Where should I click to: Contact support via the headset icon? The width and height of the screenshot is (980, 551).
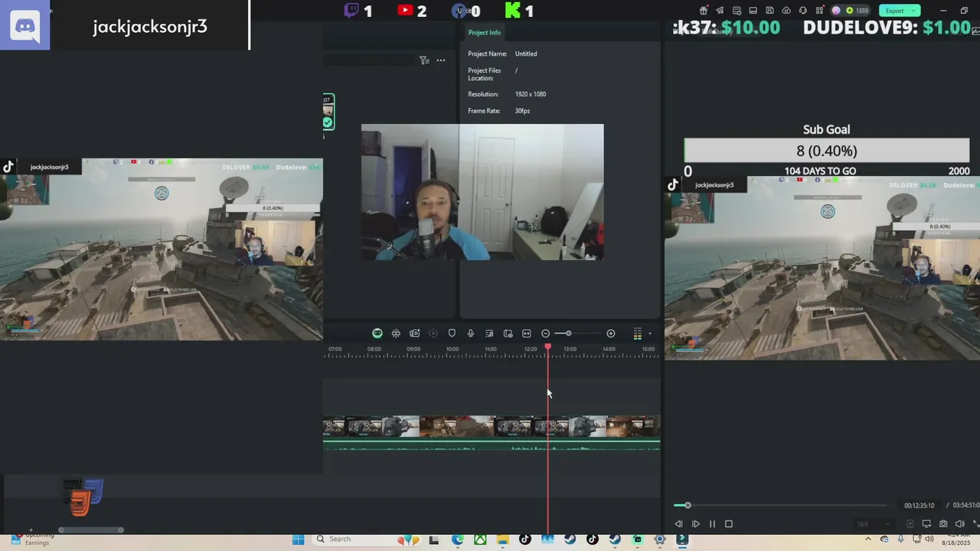pyautogui.click(x=803, y=11)
